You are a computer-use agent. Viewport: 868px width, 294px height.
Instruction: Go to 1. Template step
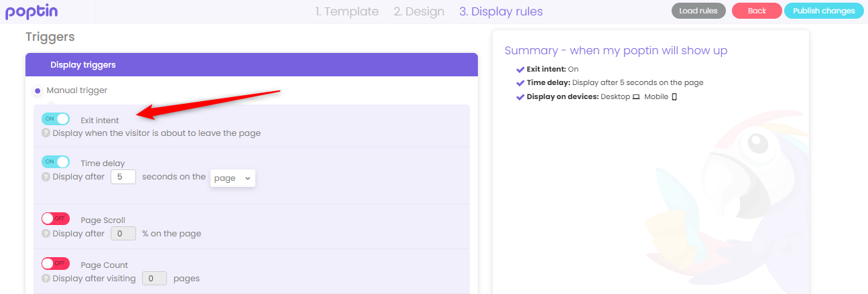point(347,11)
